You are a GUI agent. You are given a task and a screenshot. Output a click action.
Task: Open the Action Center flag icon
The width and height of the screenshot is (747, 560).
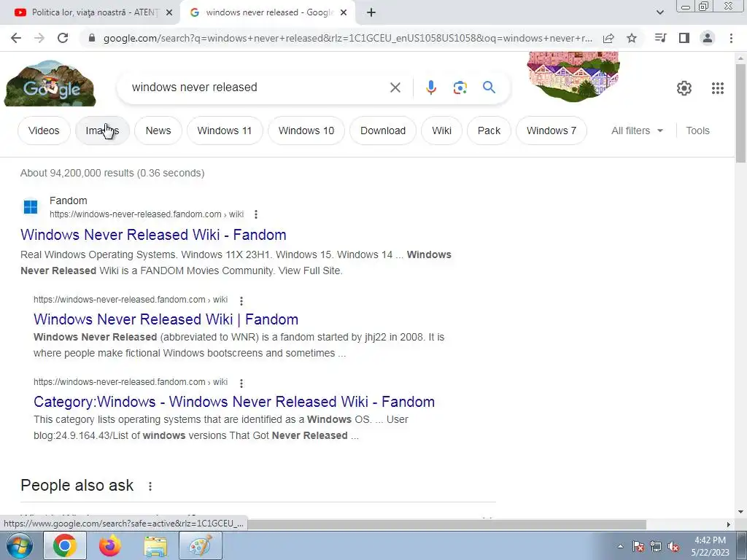638,547
